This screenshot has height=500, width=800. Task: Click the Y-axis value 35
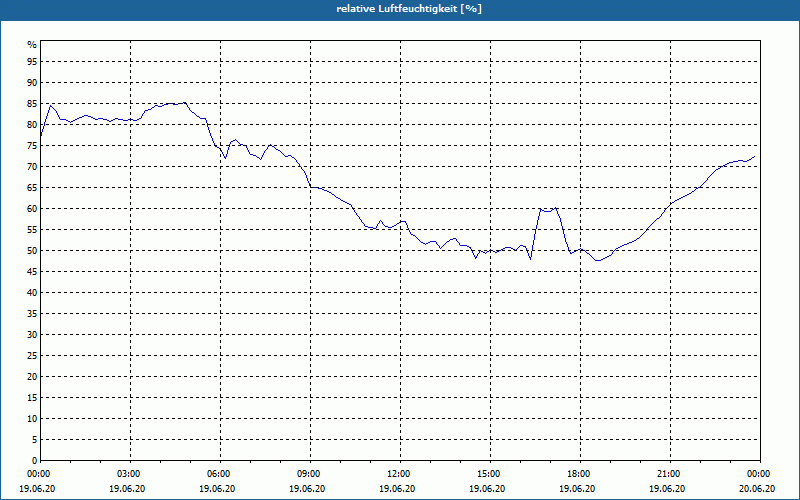32,314
